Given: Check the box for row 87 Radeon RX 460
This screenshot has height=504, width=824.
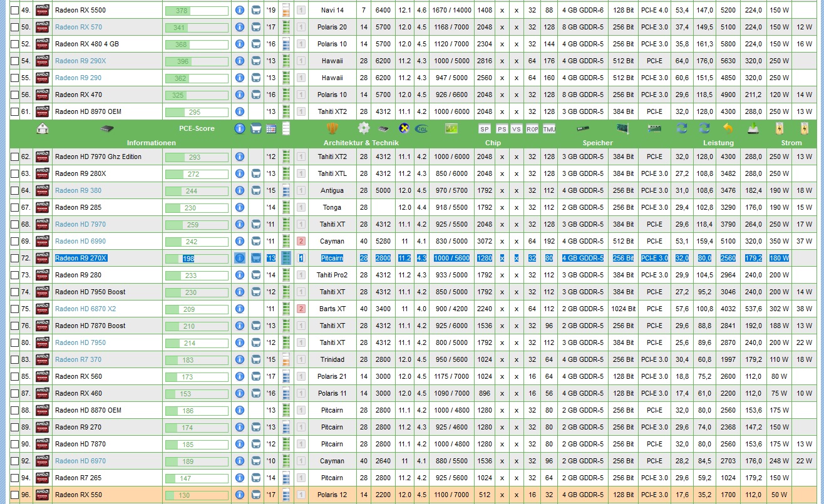Looking at the screenshot, I should (x=15, y=393).
